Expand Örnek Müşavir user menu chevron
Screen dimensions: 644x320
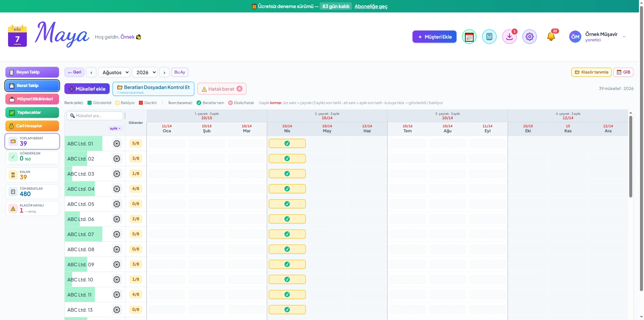[x=624, y=37]
